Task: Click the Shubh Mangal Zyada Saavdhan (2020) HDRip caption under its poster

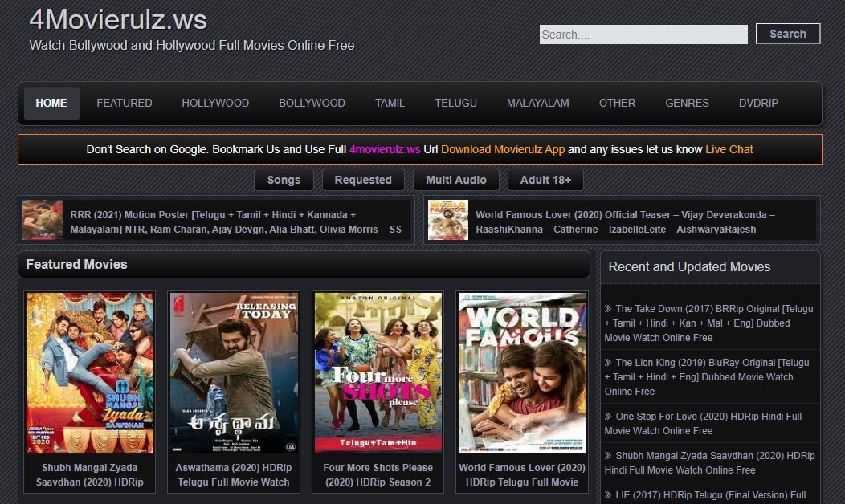Action: click(89, 475)
